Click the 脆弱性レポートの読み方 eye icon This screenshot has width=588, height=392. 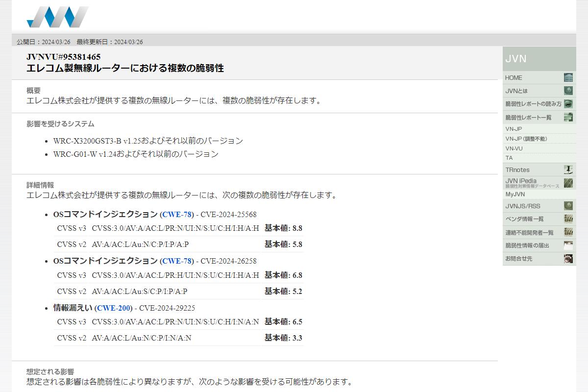pyautogui.click(x=568, y=104)
